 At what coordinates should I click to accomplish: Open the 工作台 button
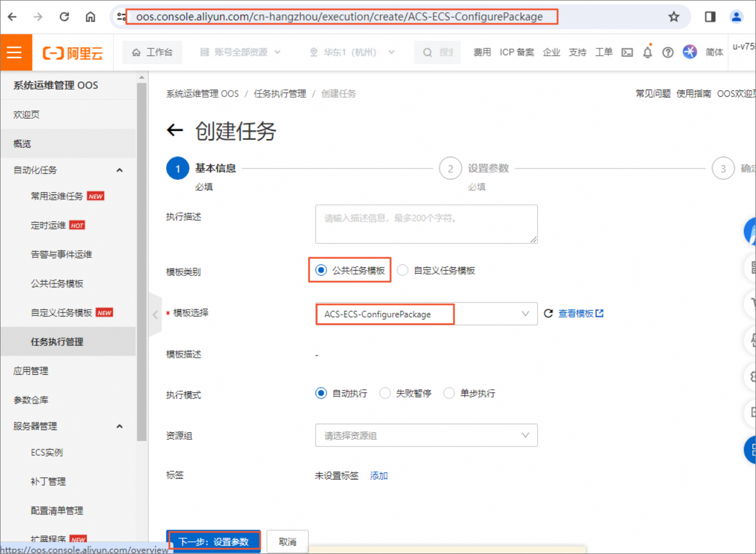point(152,52)
